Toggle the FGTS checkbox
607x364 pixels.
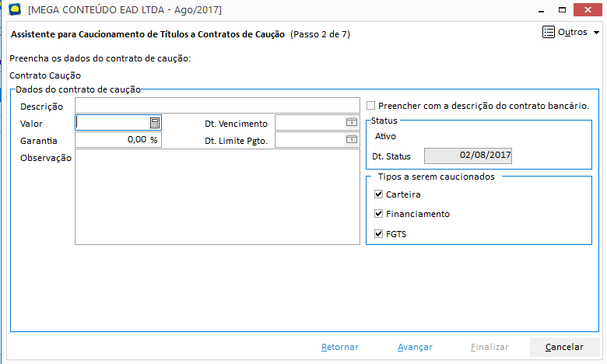379,233
